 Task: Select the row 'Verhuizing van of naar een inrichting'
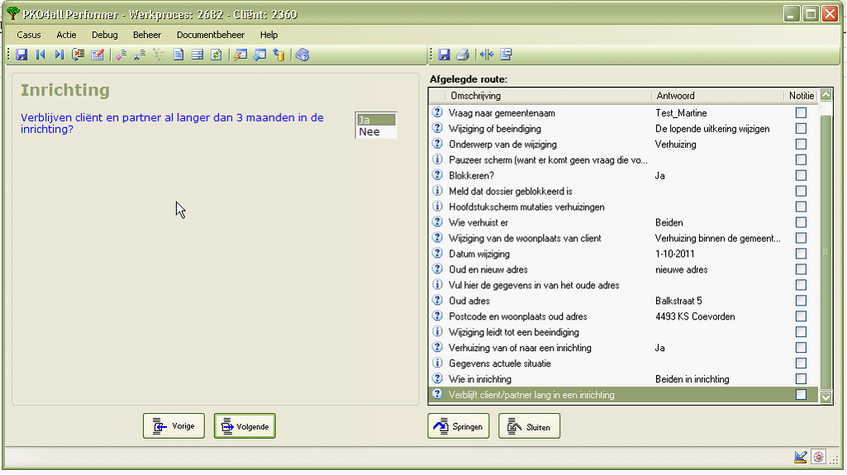click(624, 347)
